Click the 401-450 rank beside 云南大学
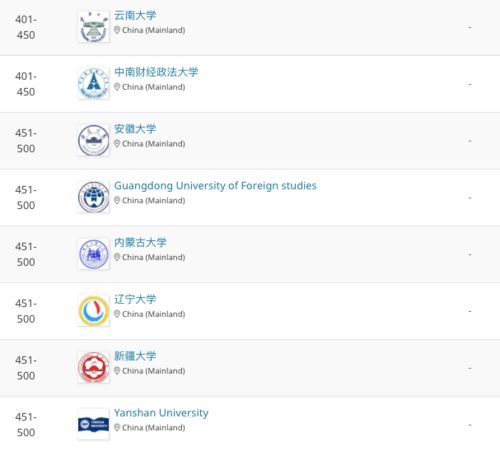The height and width of the screenshot is (451, 500). click(x=26, y=27)
